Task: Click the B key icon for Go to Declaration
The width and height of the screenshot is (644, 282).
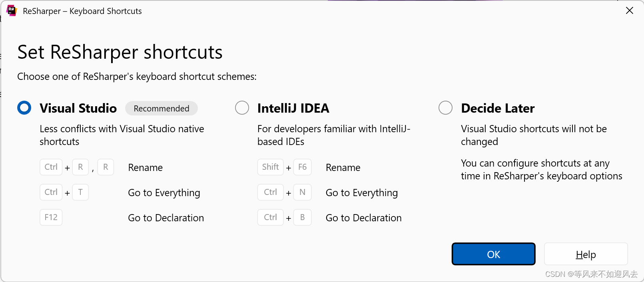Action: coord(303,217)
